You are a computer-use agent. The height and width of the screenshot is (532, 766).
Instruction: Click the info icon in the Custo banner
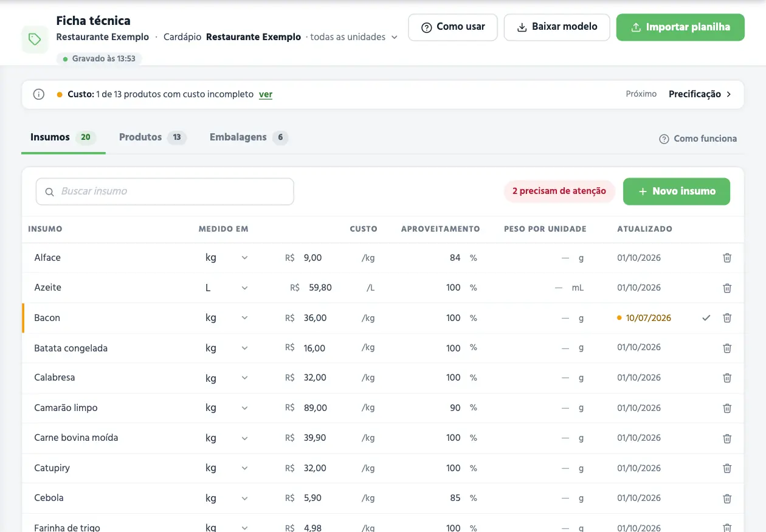[39, 94]
